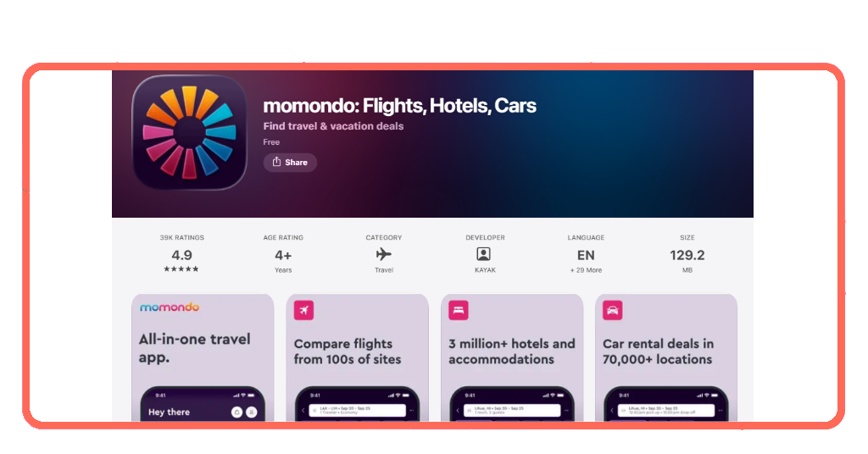Click the pink hotel bed icon
Screen dimensions: 868x454
(459, 310)
